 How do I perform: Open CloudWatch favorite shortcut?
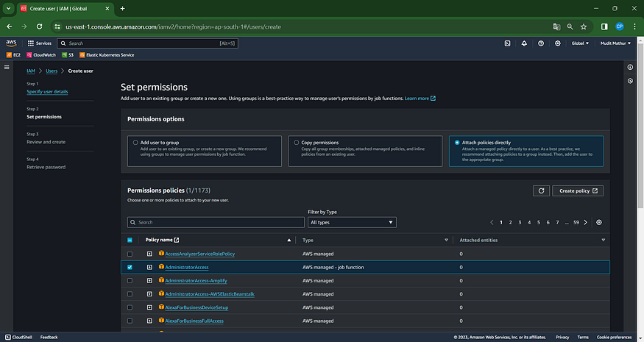coord(41,55)
